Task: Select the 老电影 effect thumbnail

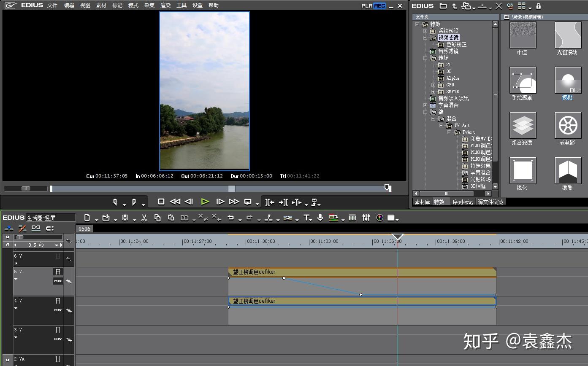Action: (568, 126)
